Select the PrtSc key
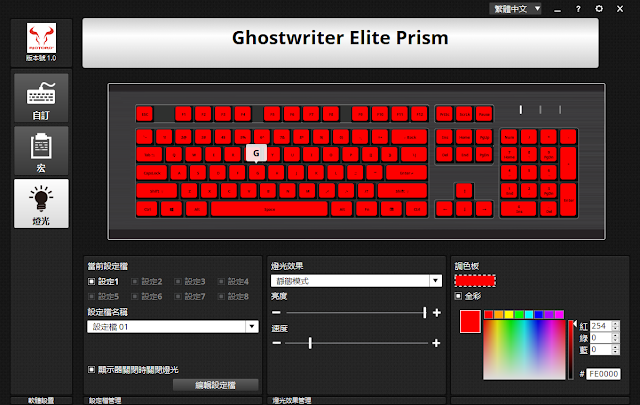The width and height of the screenshot is (640, 405). [x=444, y=114]
